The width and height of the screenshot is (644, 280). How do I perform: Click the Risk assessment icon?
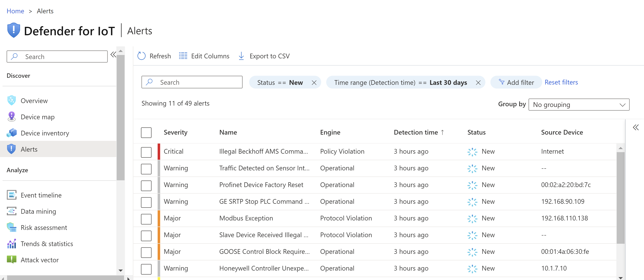coord(11,227)
